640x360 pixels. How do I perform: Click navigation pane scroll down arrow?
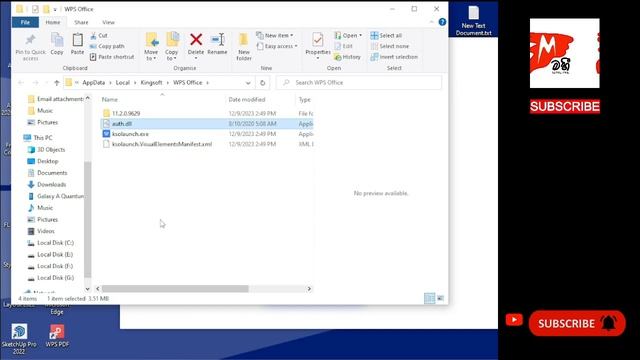tap(87, 289)
